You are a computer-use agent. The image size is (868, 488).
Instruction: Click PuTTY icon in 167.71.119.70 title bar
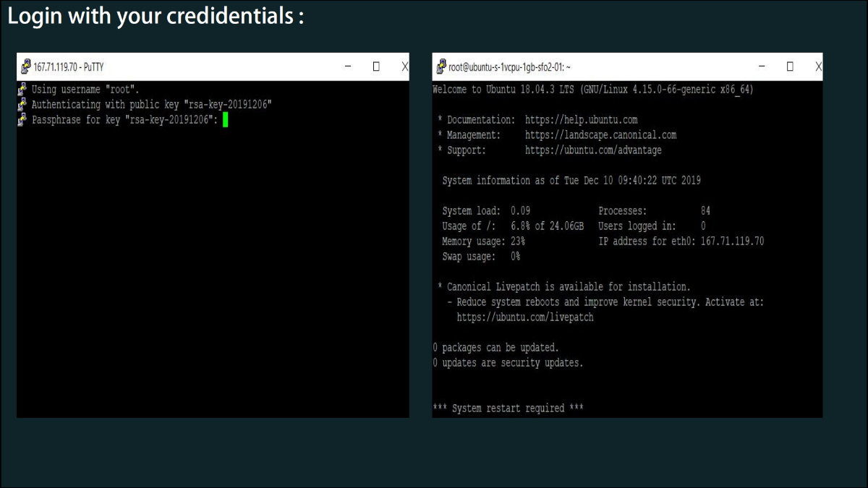(x=25, y=67)
